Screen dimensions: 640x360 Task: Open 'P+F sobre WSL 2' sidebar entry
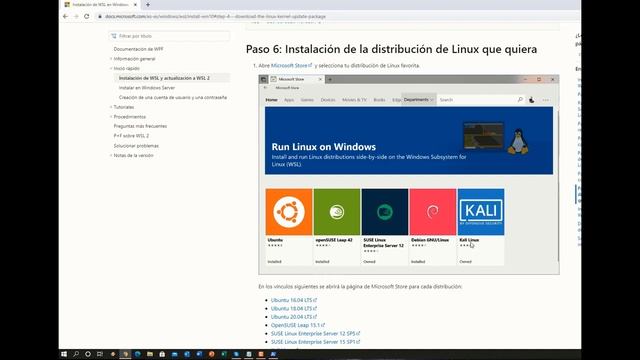tap(131, 136)
